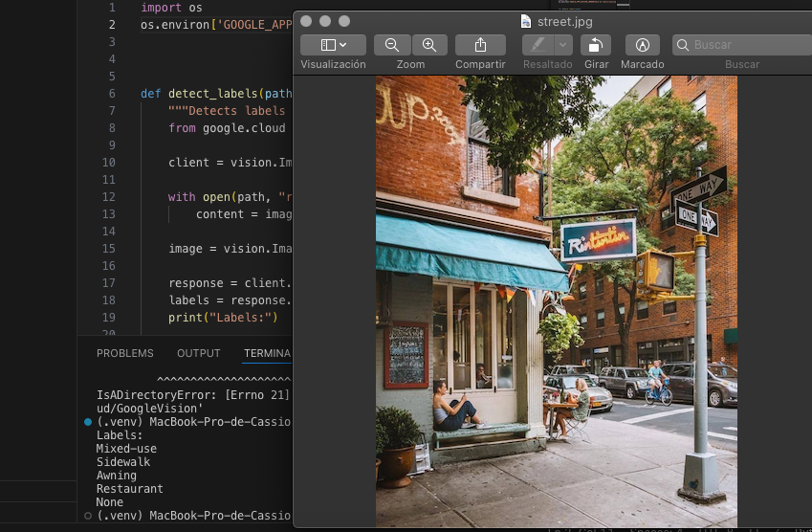
Task: Close the street.jpg Preview window
Action: coord(307,21)
